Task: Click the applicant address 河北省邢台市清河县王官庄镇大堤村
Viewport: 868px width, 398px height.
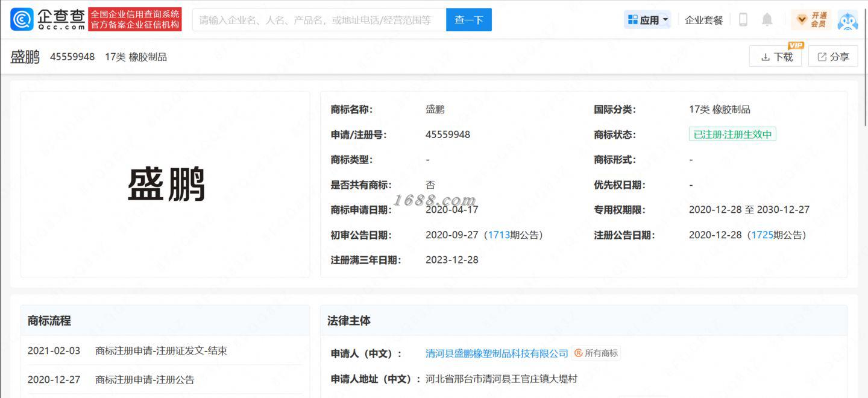Action: pyautogui.click(x=502, y=379)
